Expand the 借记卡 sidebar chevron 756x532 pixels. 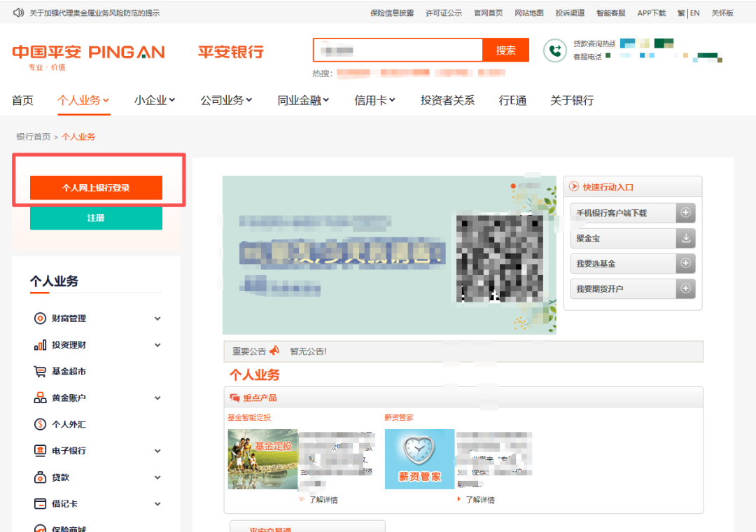click(x=157, y=504)
